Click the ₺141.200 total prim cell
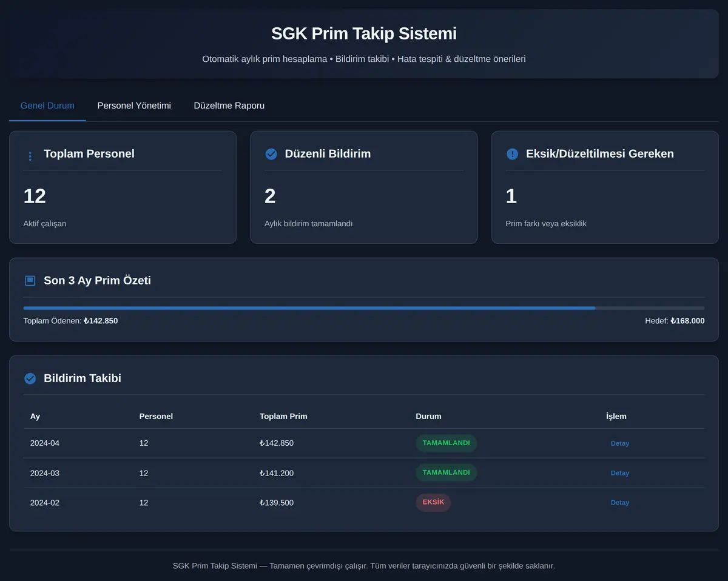728x581 pixels. point(277,473)
